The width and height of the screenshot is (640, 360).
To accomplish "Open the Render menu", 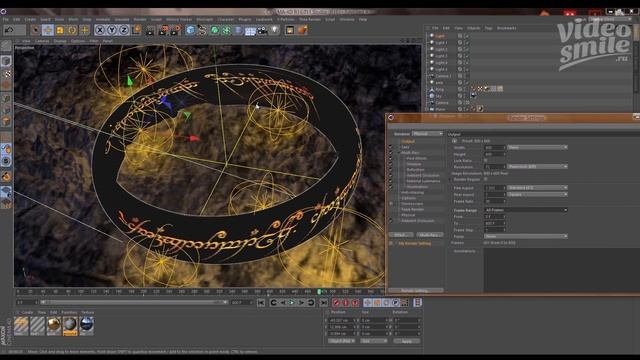I will (x=140, y=19).
